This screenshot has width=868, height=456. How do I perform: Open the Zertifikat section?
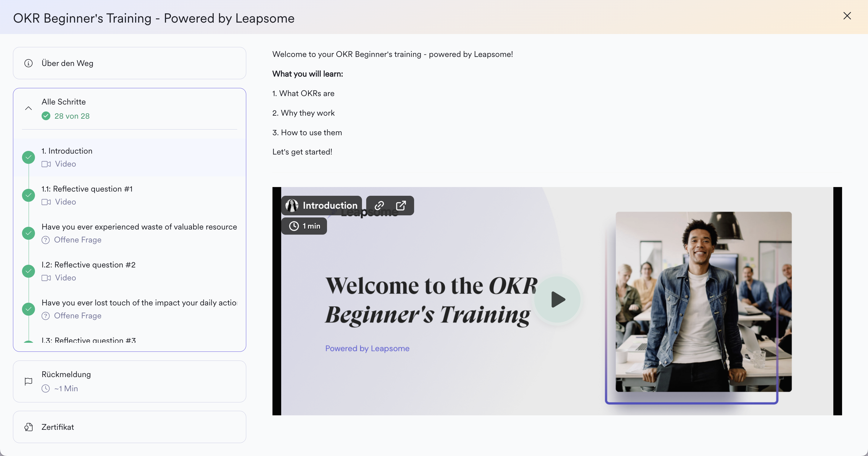(129, 427)
